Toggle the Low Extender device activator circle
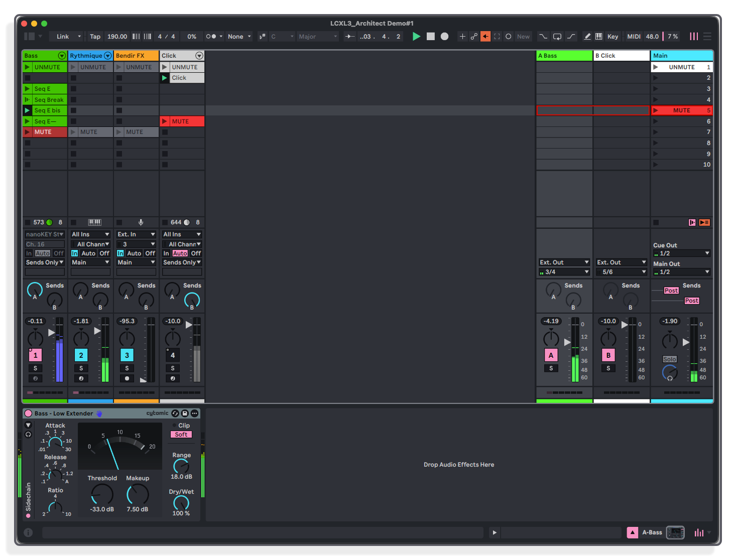This screenshot has width=736, height=560. 29,413
